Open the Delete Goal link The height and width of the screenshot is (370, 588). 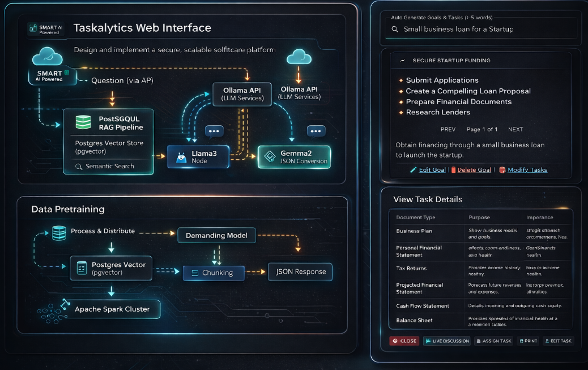pos(474,170)
